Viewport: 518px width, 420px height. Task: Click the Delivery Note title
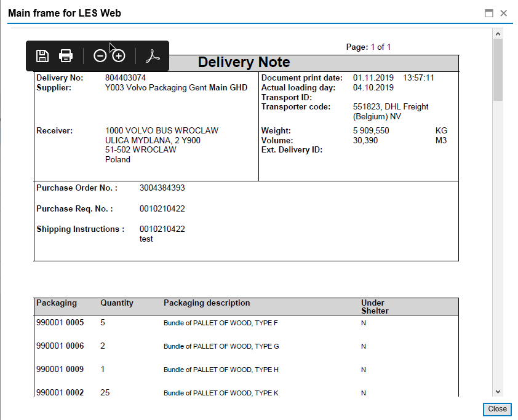pyautogui.click(x=244, y=62)
